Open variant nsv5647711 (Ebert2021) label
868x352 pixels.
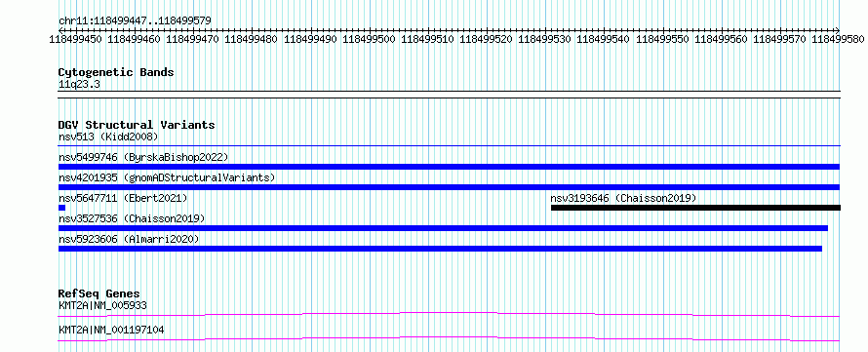point(123,198)
